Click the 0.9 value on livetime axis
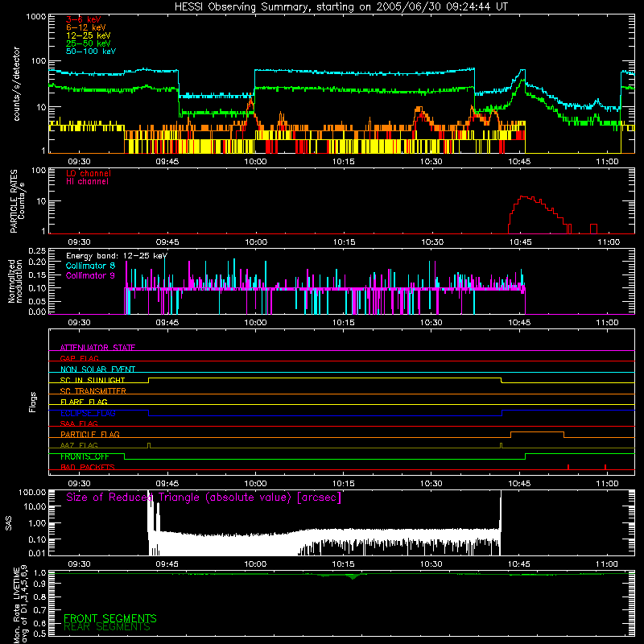Image resolution: width=644 pixels, height=644 pixels. click(39, 583)
